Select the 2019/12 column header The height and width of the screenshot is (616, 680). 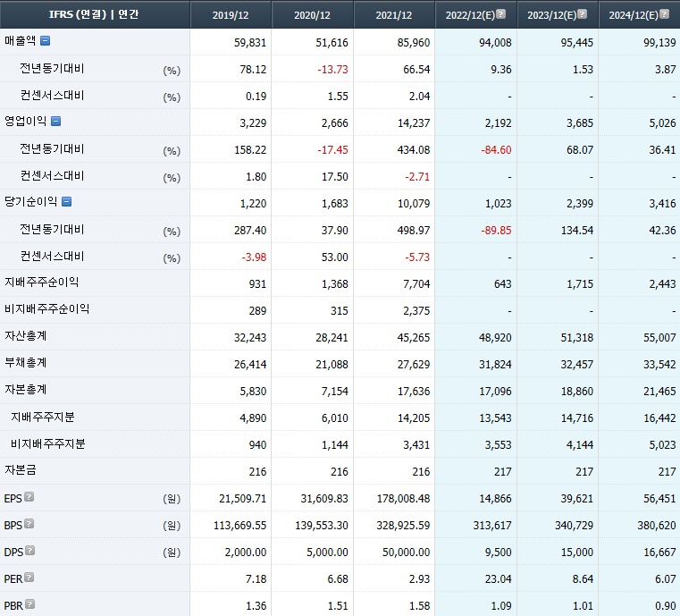(x=231, y=15)
